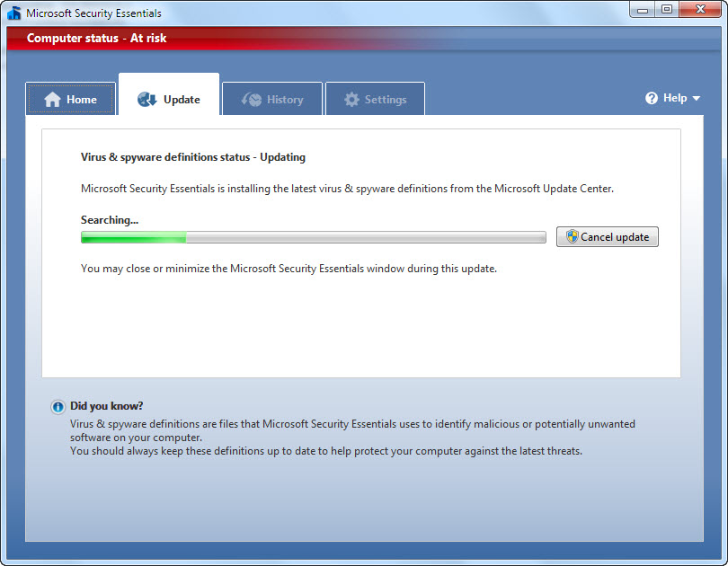Select the Update tab

tap(169, 94)
